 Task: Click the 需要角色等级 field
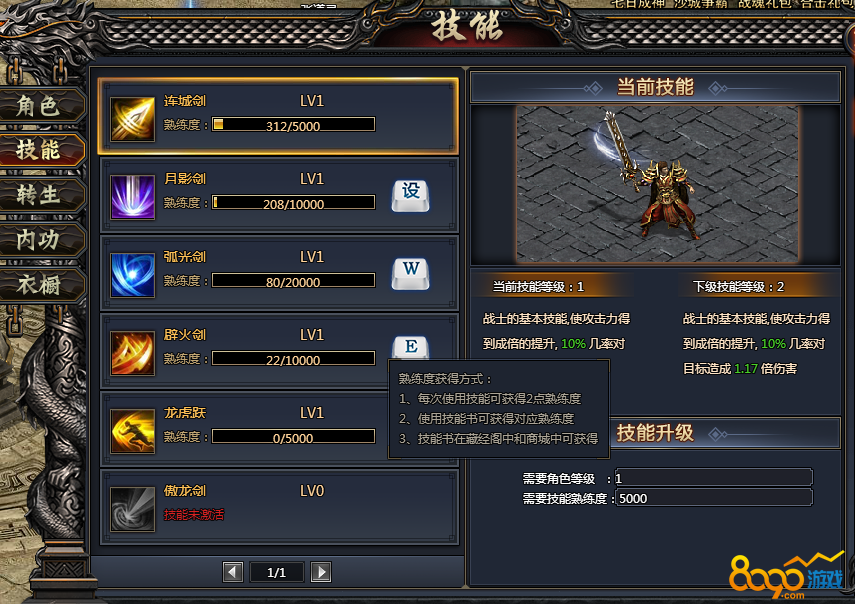click(x=714, y=478)
